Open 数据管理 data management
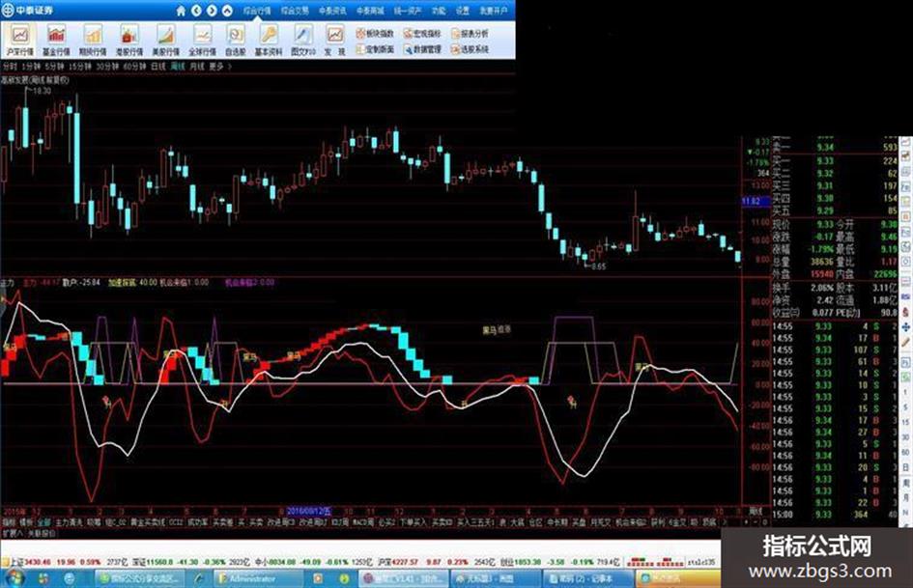913x588 pixels. pos(423,49)
